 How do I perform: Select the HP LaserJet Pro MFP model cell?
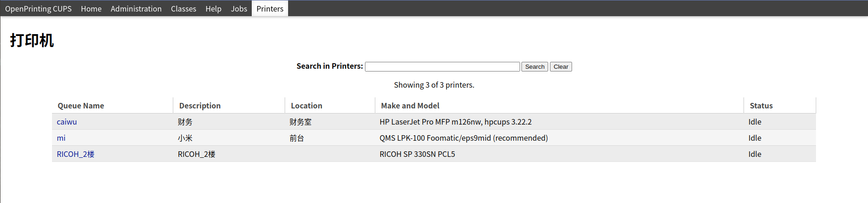[x=456, y=122]
